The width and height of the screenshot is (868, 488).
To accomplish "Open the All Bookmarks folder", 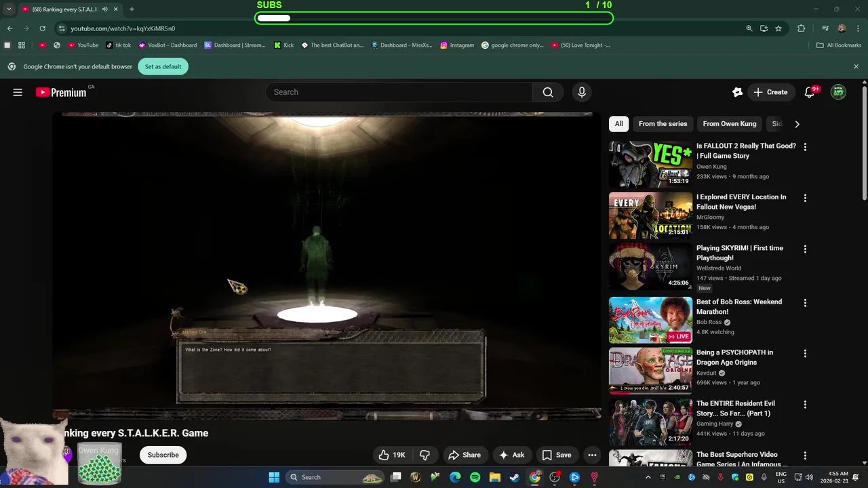I will 839,45.
